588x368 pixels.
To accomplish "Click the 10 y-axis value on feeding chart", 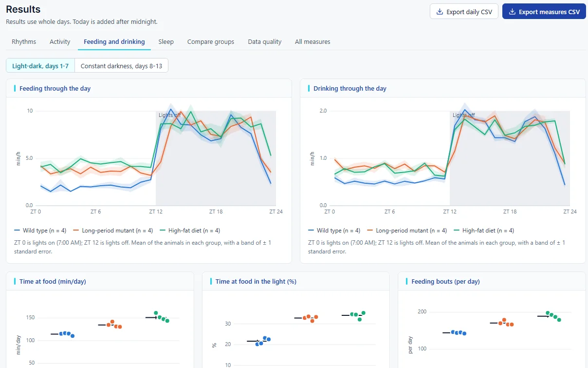I will click(30, 111).
